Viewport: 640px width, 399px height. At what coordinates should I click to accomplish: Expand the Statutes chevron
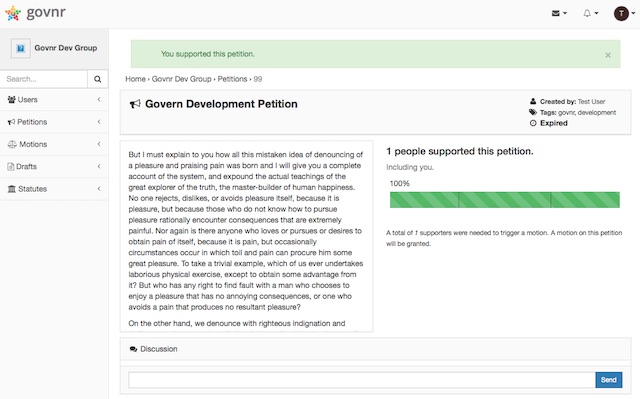coord(99,189)
